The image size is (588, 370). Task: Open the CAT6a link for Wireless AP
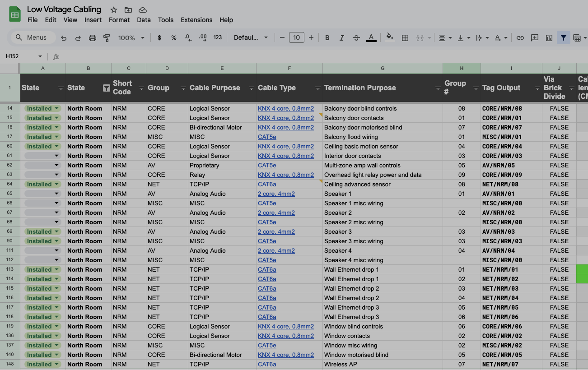(267, 364)
